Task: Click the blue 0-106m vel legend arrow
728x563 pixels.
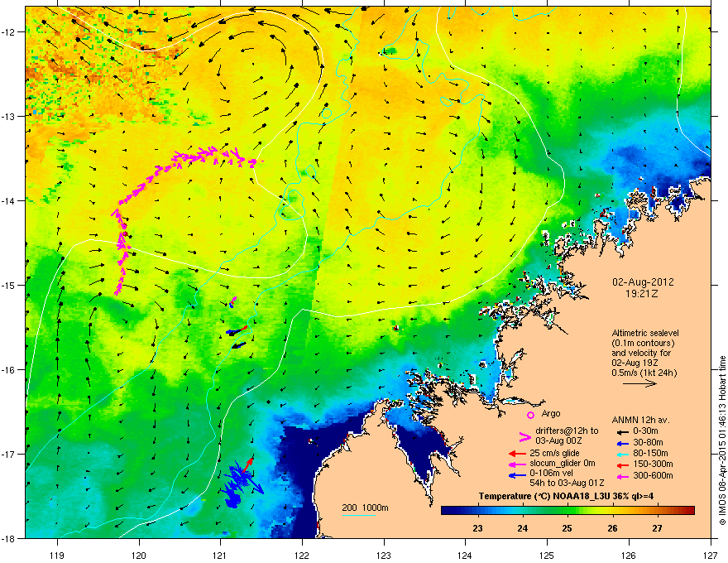Action: coord(517,475)
